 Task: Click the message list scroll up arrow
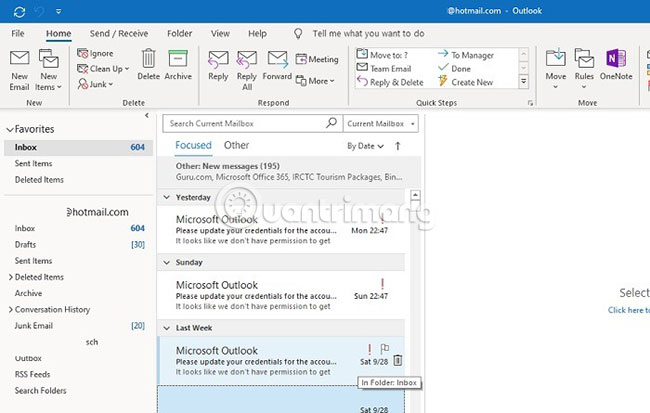coord(415,195)
